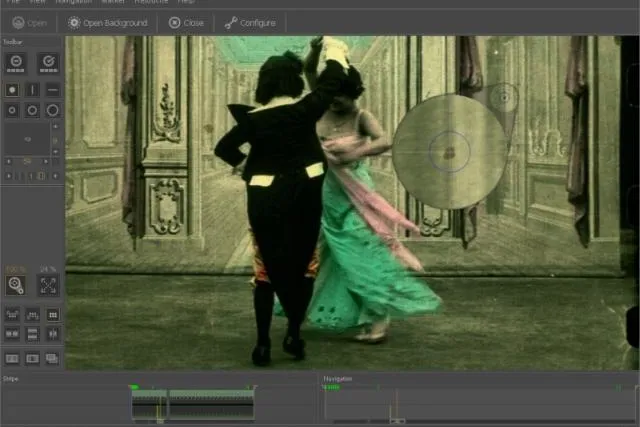Click the Close toolbar button
This screenshot has height=427, width=640.
pyautogui.click(x=186, y=23)
